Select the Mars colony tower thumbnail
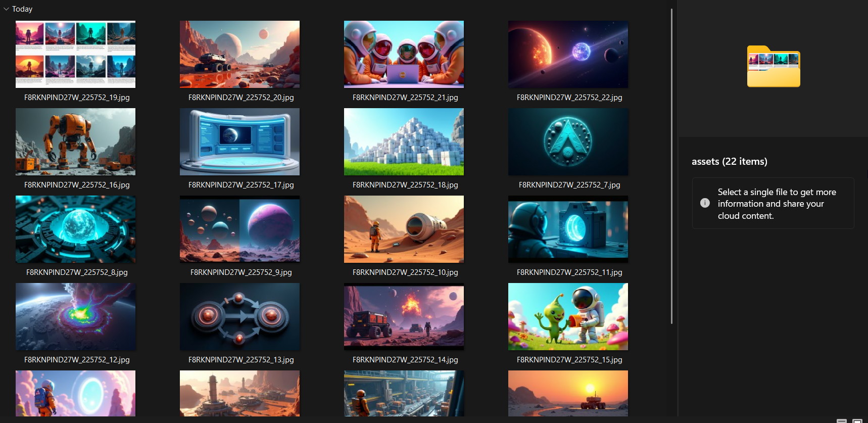Image resolution: width=868 pixels, height=423 pixels. click(x=239, y=393)
